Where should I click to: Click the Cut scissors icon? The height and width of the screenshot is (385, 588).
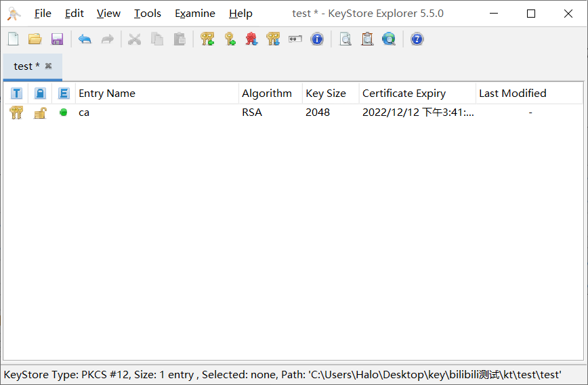point(135,39)
